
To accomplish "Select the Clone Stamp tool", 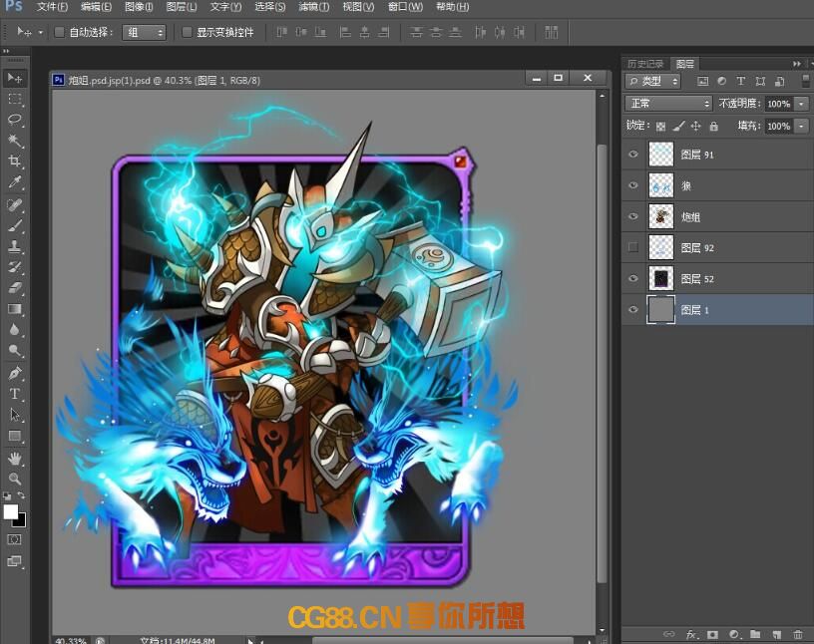I will click(15, 246).
